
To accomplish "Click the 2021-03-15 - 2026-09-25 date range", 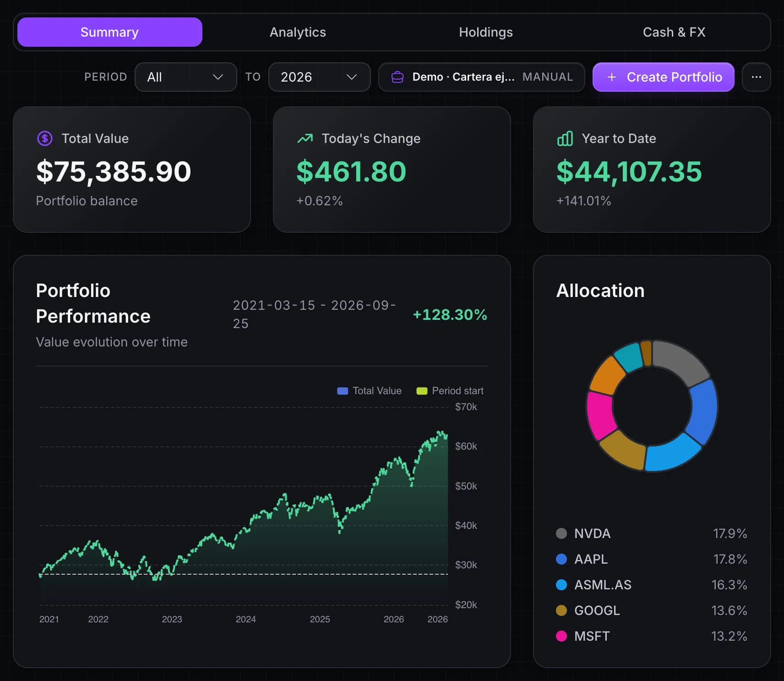I will point(315,314).
